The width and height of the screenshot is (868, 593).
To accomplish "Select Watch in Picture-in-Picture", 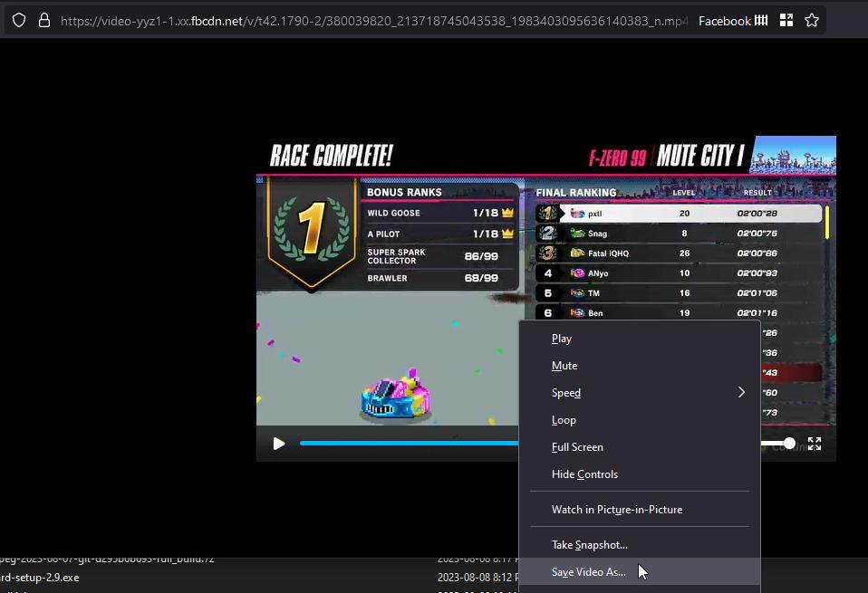I will pos(616,510).
